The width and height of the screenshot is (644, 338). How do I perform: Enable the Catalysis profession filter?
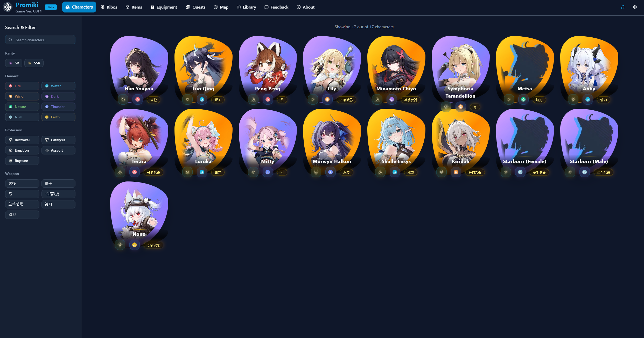[58, 140]
